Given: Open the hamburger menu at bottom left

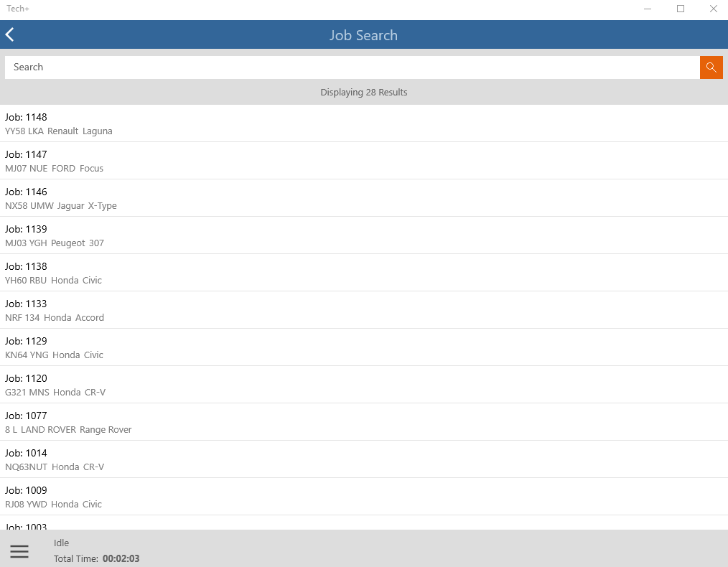Looking at the screenshot, I should [x=19, y=551].
